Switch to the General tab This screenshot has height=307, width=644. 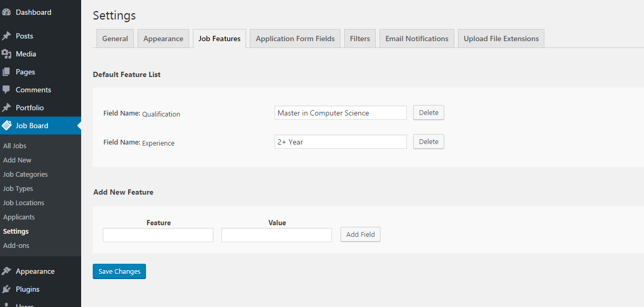point(115,39)
